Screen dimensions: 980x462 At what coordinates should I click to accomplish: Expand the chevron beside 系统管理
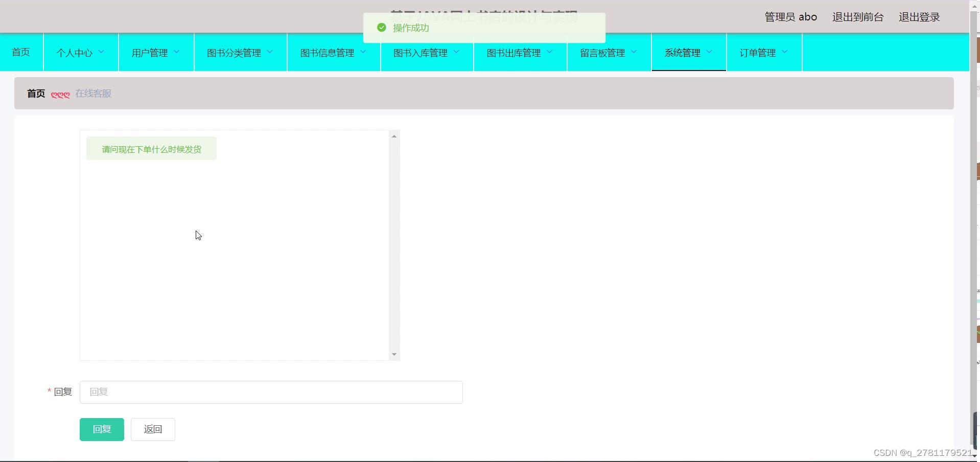tap(709, 52)
